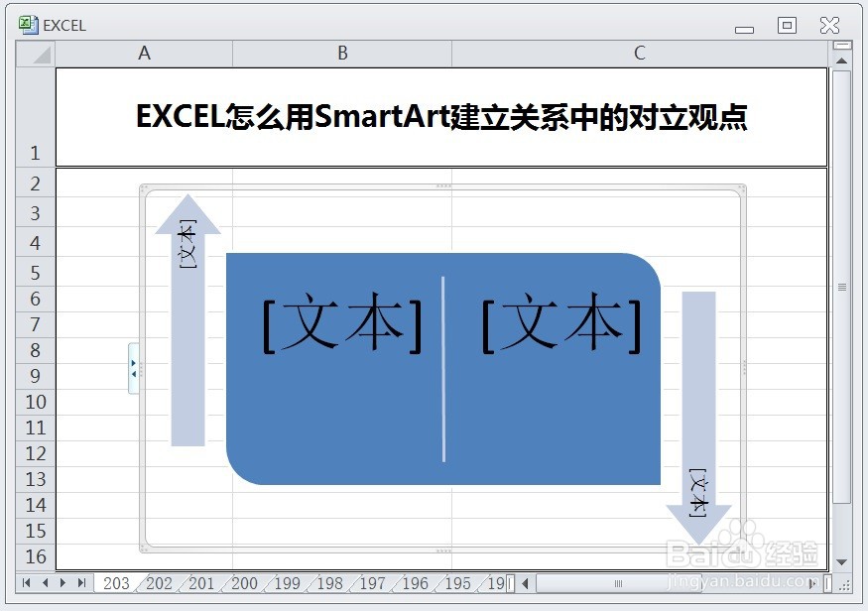This screenshot has width=868, height=611.
Task: Click the right [文本] placeholder in blue shape
Action: [x=561, y=322]
